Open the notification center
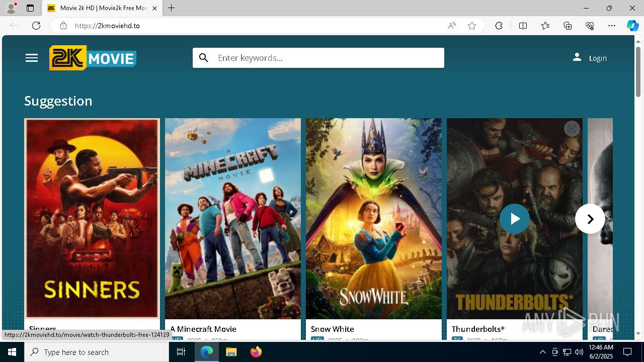644x362 pixels. pos(627,352)
